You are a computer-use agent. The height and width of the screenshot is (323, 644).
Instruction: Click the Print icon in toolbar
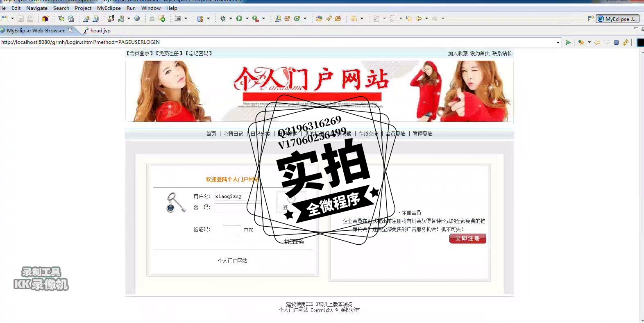click(x=30, y=18)
